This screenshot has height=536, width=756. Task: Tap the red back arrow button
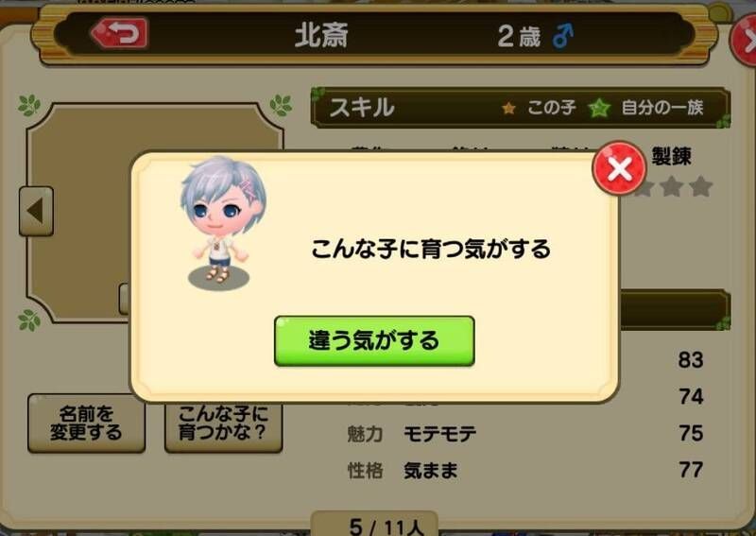[x=119, y=33]
